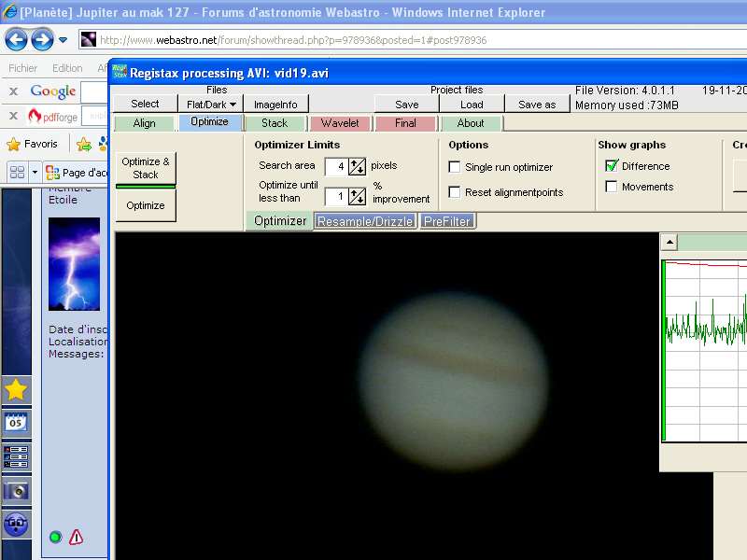Select the Resample/Drizzle sub-tab

click(365, 221)
